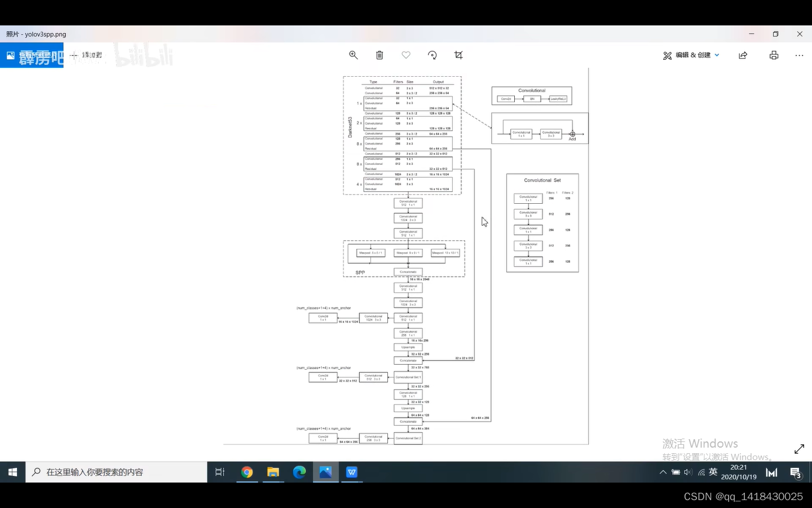Open the notification center icon
812x508 pixels.
[x=796, y=472]
